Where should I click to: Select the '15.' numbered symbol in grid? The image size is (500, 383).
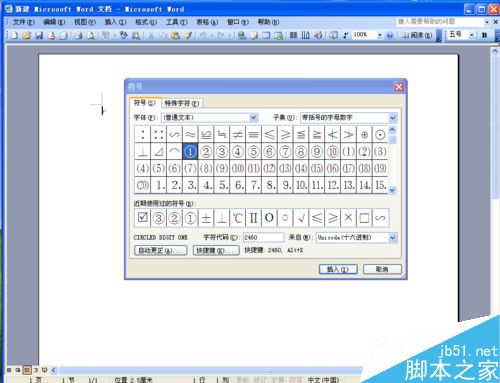[380, 185]
